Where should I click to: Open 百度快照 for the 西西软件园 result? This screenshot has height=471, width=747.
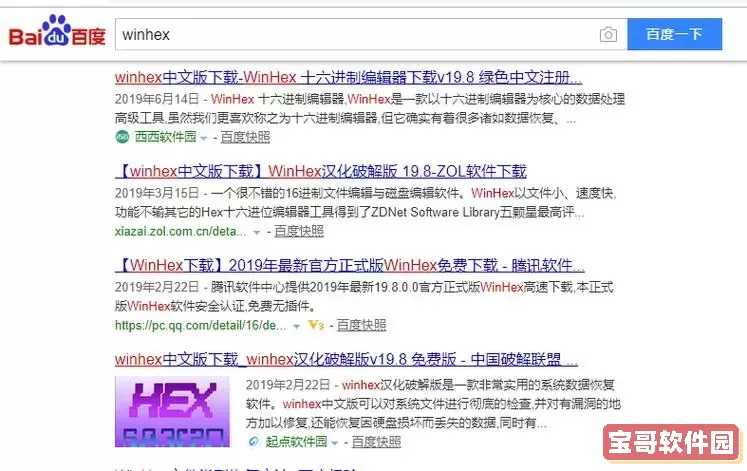[x=245, y=137]
